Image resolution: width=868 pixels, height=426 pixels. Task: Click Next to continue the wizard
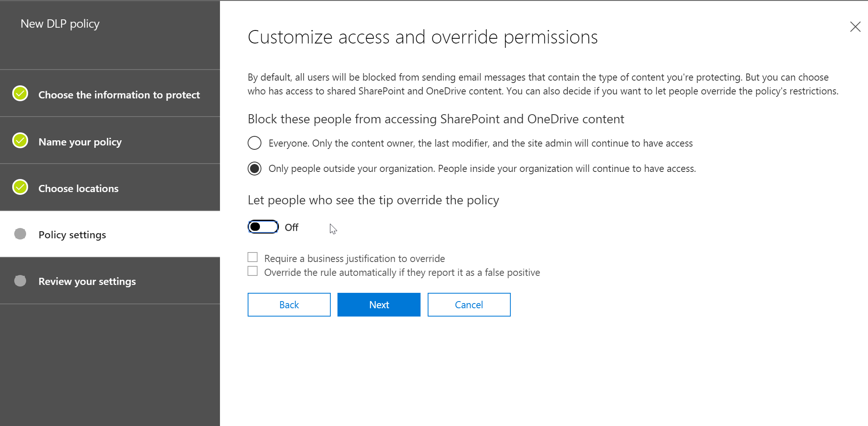pyautogui.click(x=379, y=305)
